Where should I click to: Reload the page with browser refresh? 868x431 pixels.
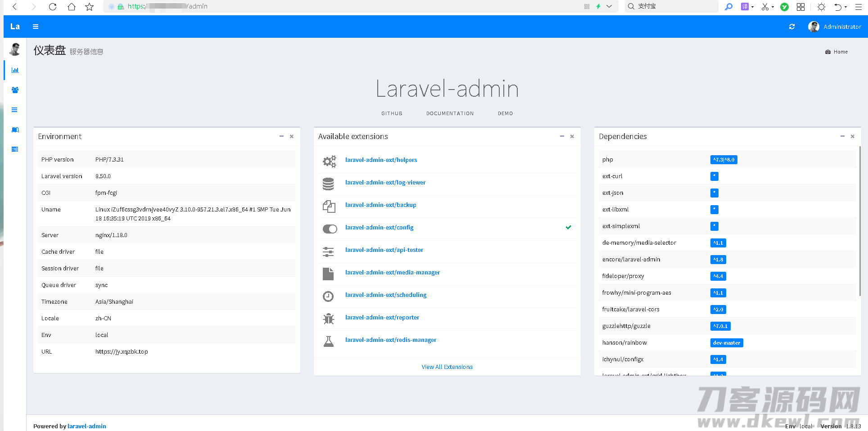pyautogui.click(x=53, y=6)
